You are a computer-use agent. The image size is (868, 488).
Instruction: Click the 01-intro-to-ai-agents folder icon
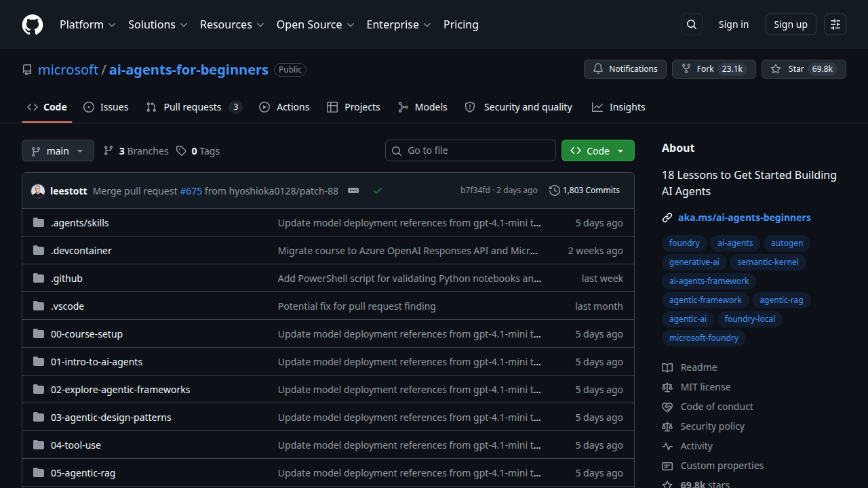pos(39,361)
